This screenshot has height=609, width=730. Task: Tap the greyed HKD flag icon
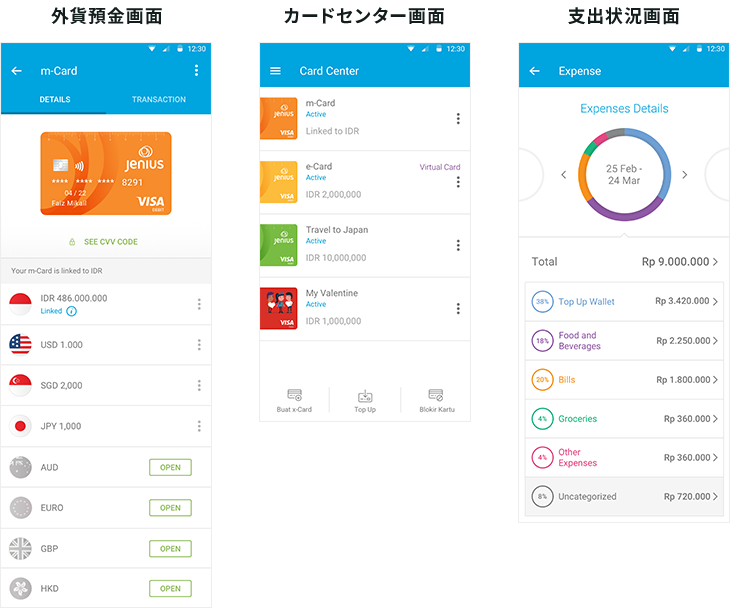[20, 589]
